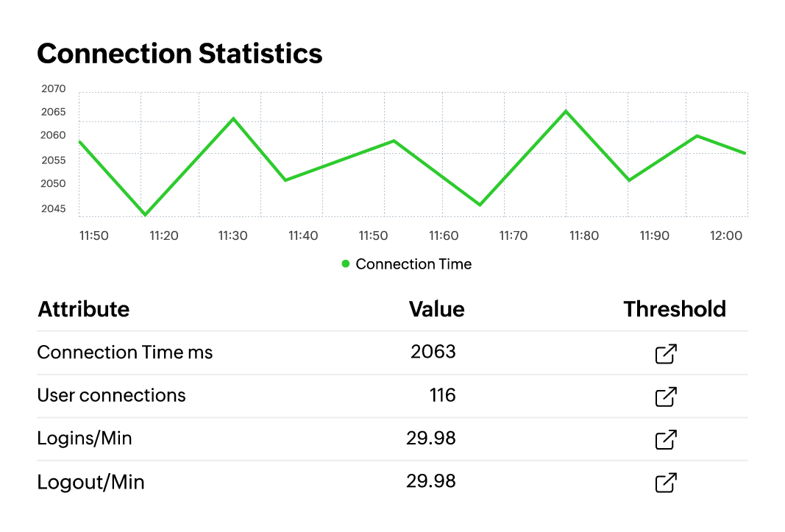
Task: Click the green legend dot for Connection Time
Action: [x=347, y=263]
